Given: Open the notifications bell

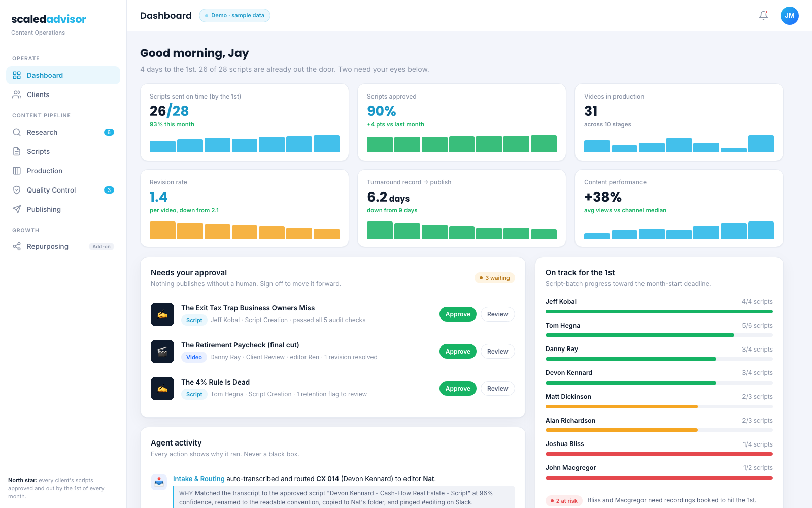Looking at the screenshot, I should 763,16.
